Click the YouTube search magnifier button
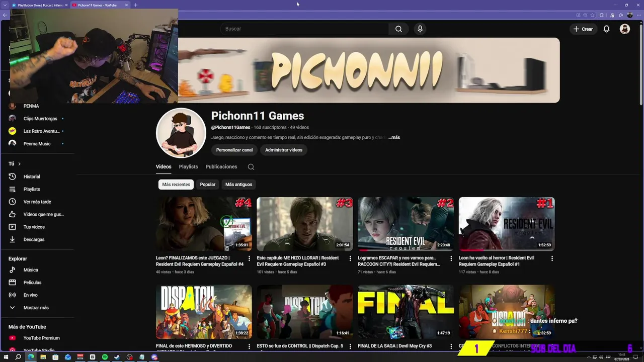644x362 pixels. tap(398, 29)
